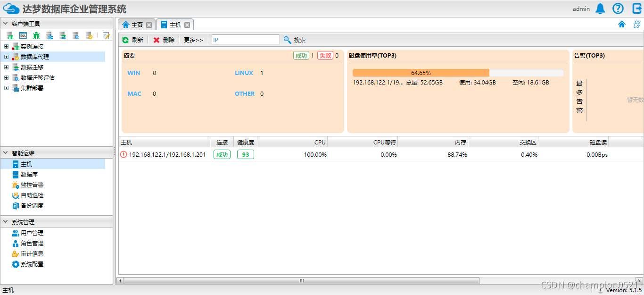Click the migration assessment magnifier toolbar icon
The height and width of the screenshot is (295, 644).
(x=76, y=35)
